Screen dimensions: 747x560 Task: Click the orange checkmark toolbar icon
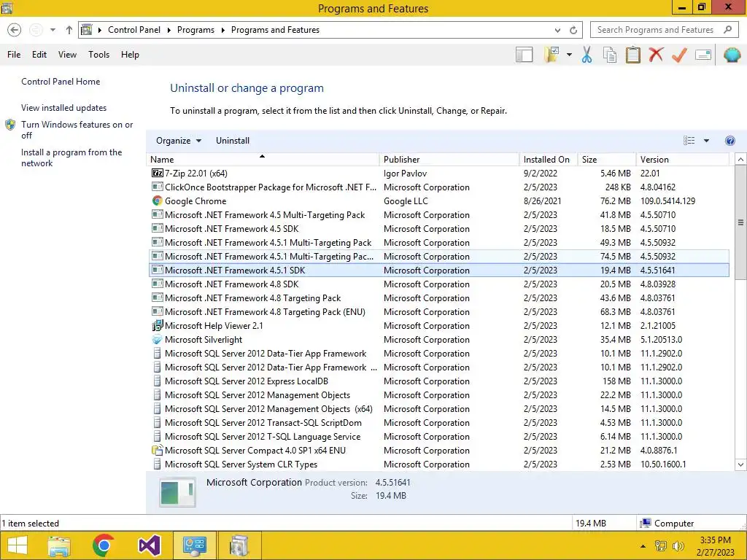point(679,55)
